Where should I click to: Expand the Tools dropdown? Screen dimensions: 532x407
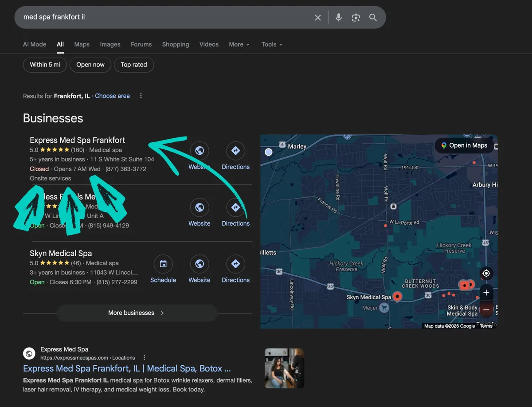tap(272, 44)
